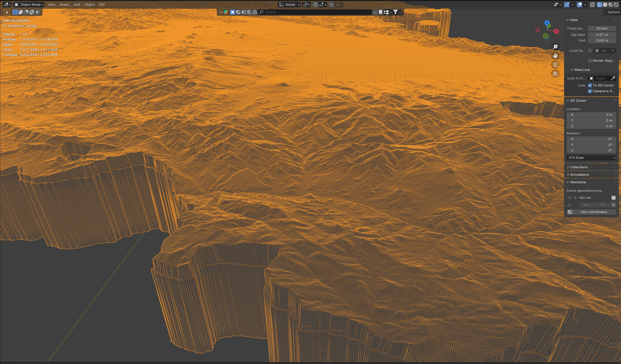
Task: Enable the proportional editing icon
Action: 331,5
